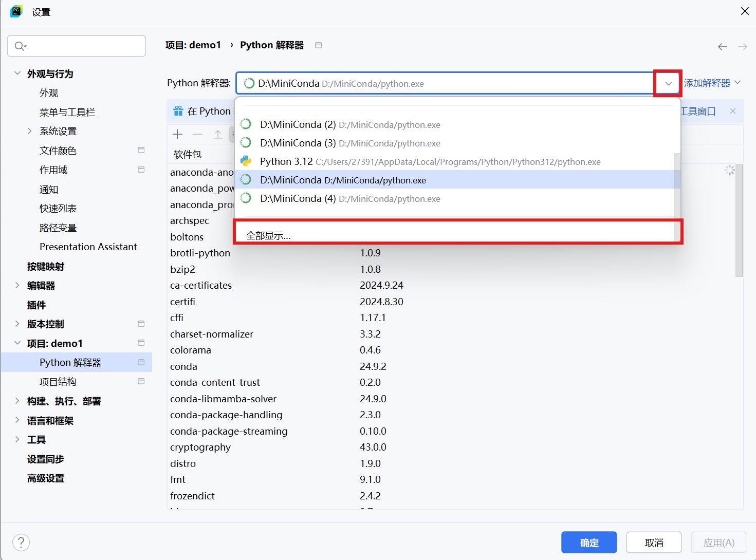
Task: Click the 工具窗口 link in banner
Action: click(x=698, y=111)
